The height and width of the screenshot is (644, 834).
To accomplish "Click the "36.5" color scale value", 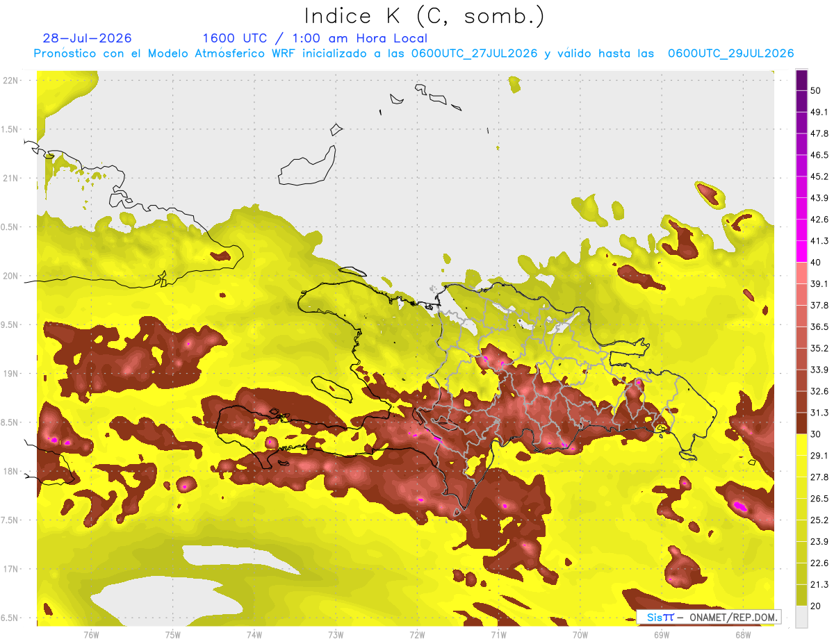I will 819,327.
